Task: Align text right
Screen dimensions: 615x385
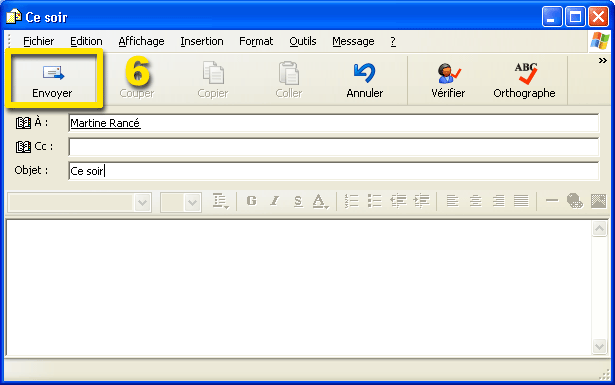Action: point(499,201)
